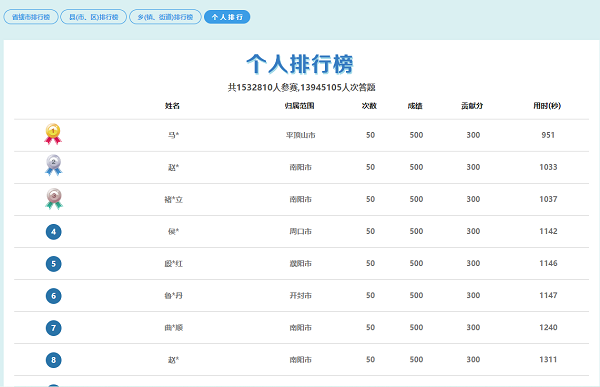The image size is (600, 387).
Task: Click the time value 1147
Action: [548, 296]
